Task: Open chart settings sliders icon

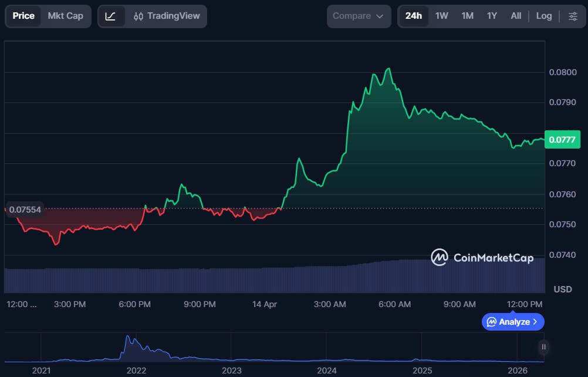Action: (x=573, y=16)
